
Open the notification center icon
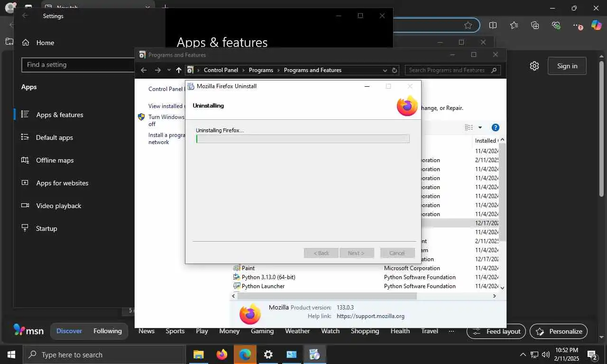(592, 355)
